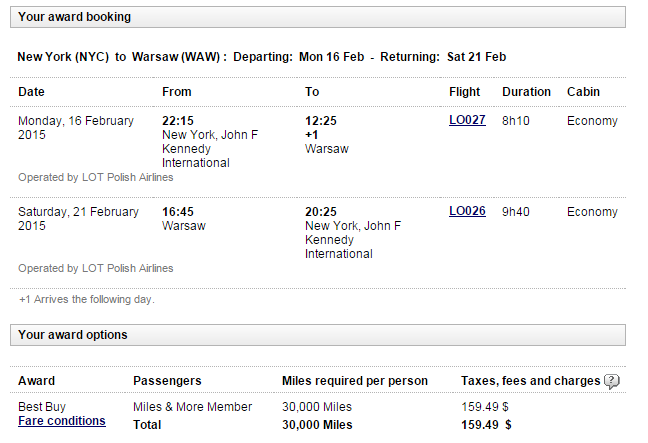Click the 12:25 arrival time
Screen dimensions: 648x443
tap(321, 121)
